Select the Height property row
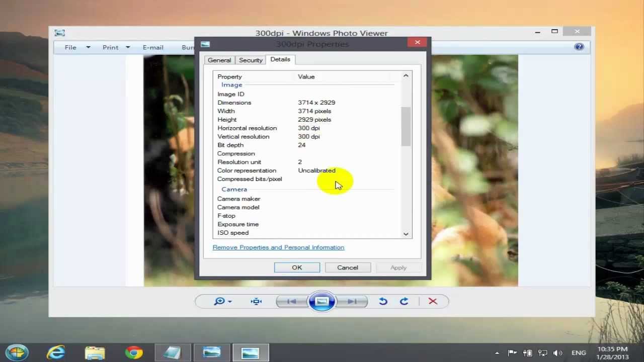Screen dimensions: 644x362 (x=306, y=120)
